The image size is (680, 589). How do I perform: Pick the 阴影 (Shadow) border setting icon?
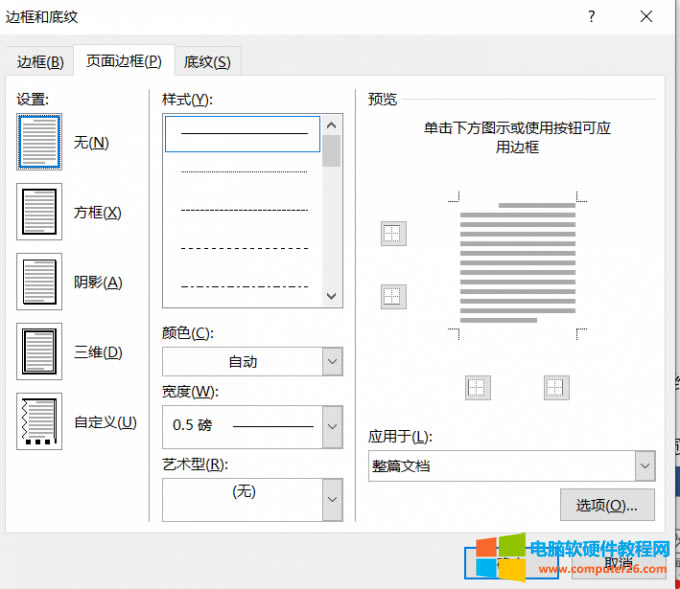tap(40, 282)
